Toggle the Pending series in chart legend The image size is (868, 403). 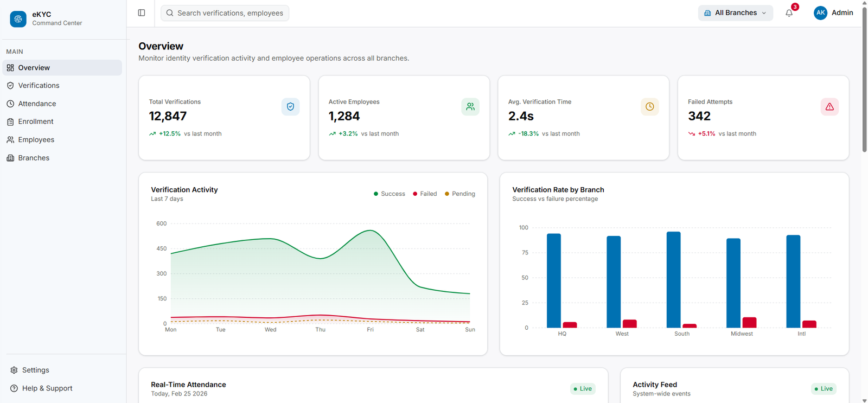(x=460, y=194)
